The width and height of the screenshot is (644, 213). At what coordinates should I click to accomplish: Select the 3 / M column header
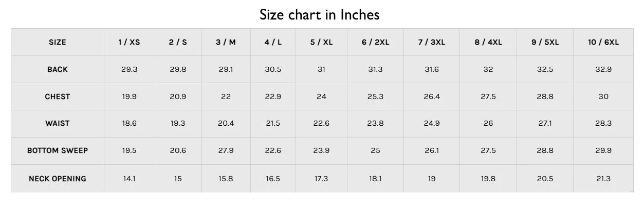click(x=226, y=42)
